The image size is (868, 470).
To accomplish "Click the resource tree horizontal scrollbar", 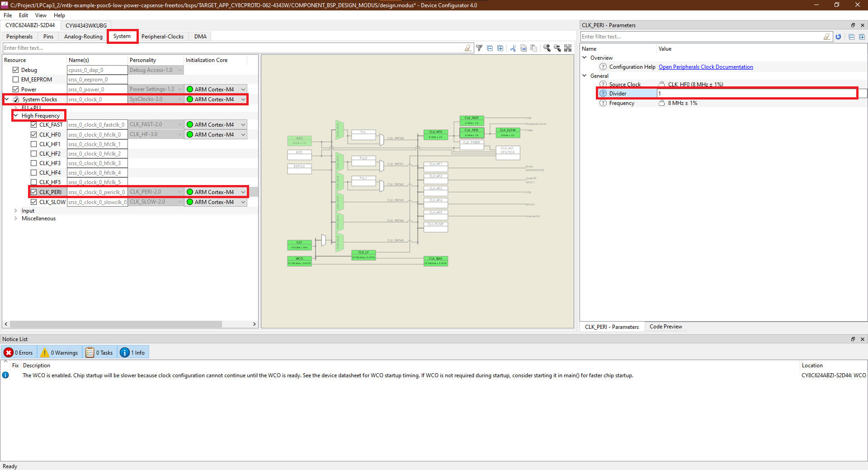I will (116, 324).
